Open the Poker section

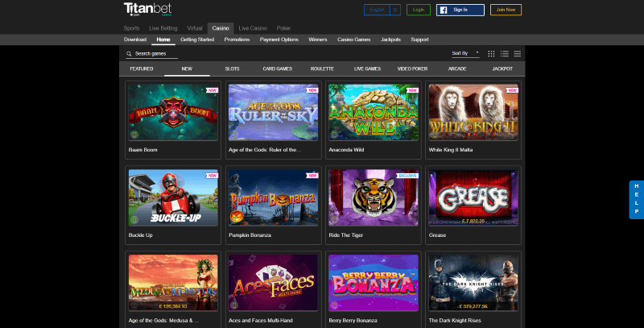point(283,28)
